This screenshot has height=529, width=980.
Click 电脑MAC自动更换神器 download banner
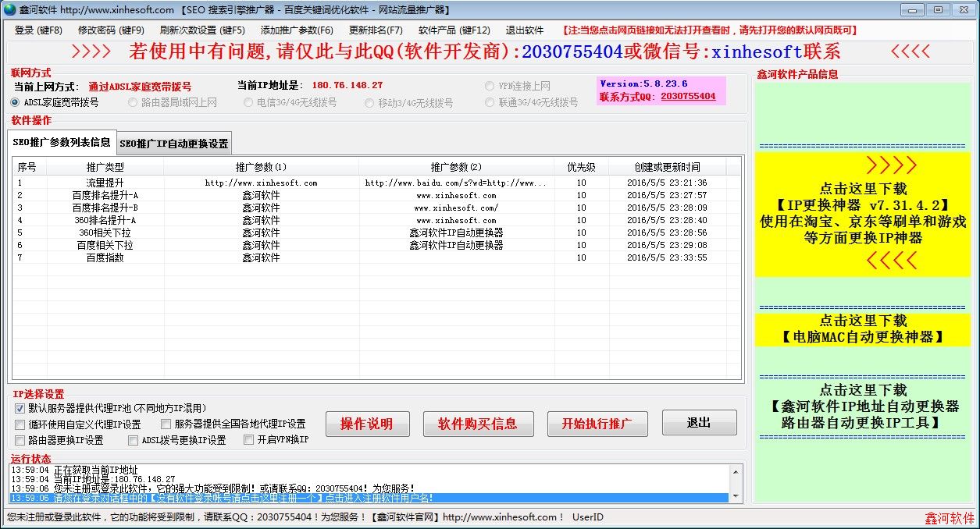point(862,329)
